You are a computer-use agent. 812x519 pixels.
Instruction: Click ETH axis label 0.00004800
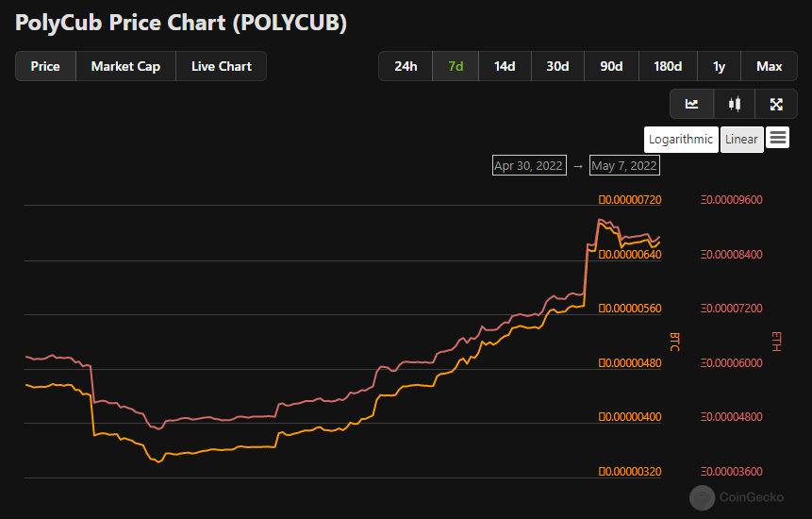click(x=732, y=417)
